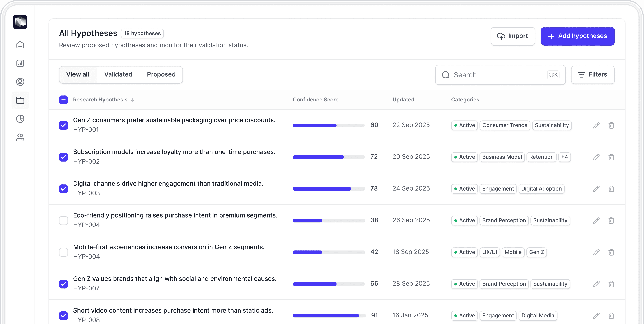
Task: Open the home icon in sidebar
Action: tap(20, 45)
